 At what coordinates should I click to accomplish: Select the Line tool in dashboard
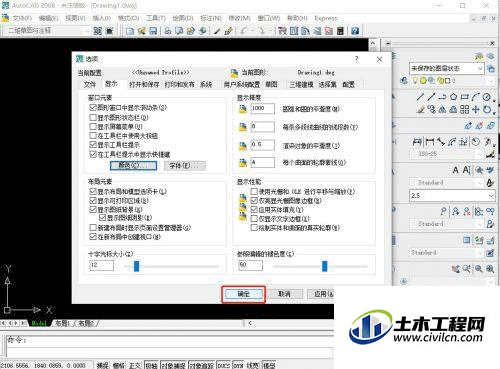click(420, 97)
